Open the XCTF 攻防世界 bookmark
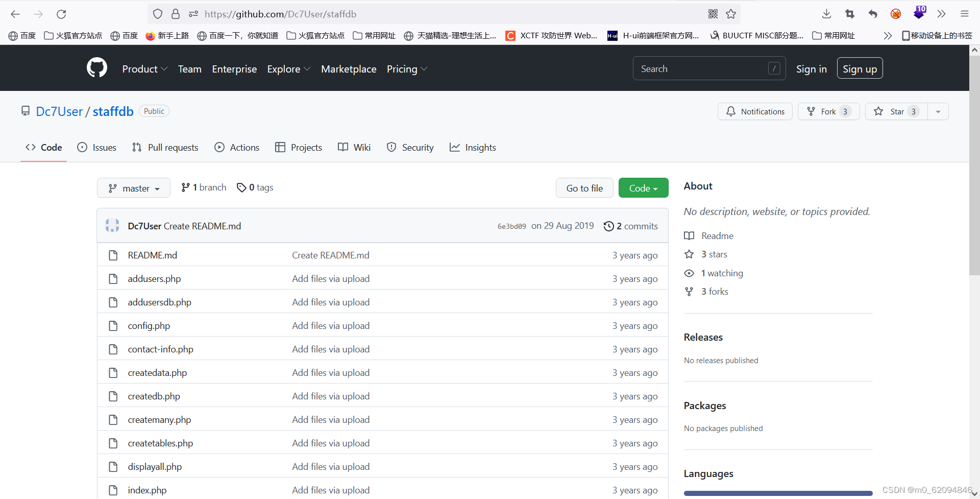 pyautogui.click(x=551, y=35)
